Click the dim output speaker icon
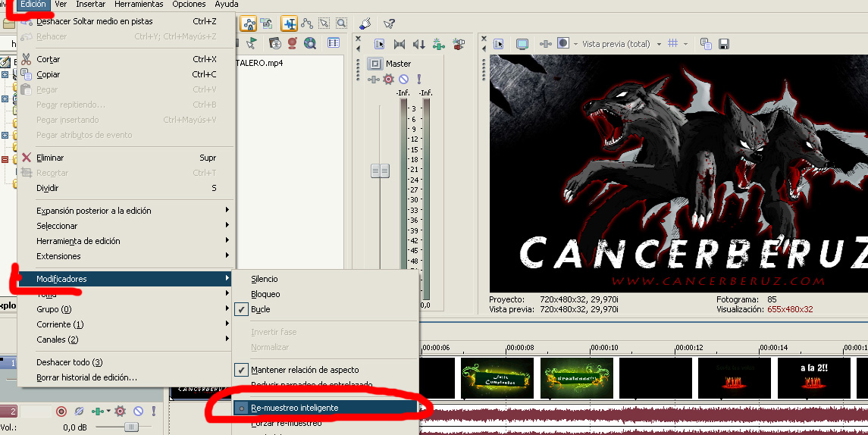Image resolution: width=868 pixels, height=435 pixels. click(419, 44)
